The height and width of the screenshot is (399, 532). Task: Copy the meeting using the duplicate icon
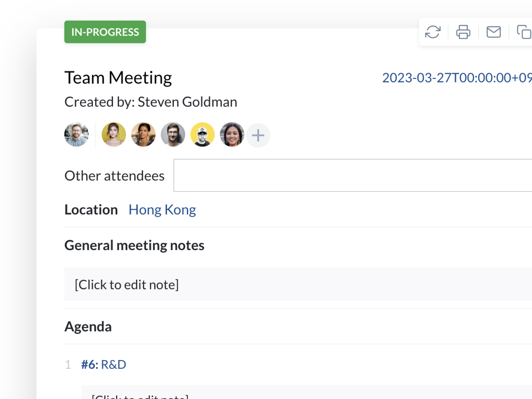[524, 32]
